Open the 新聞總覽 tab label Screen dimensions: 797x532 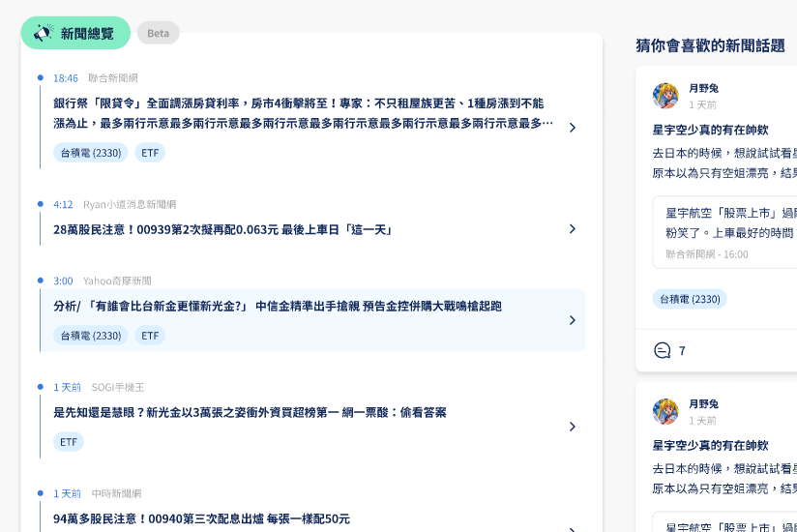pyautogui.click(x=87, y=34)
